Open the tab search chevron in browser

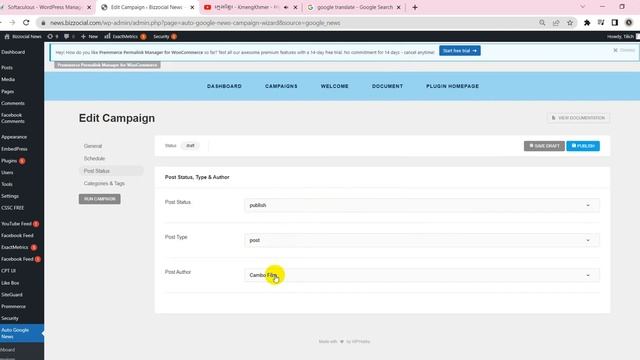point(582,7)
